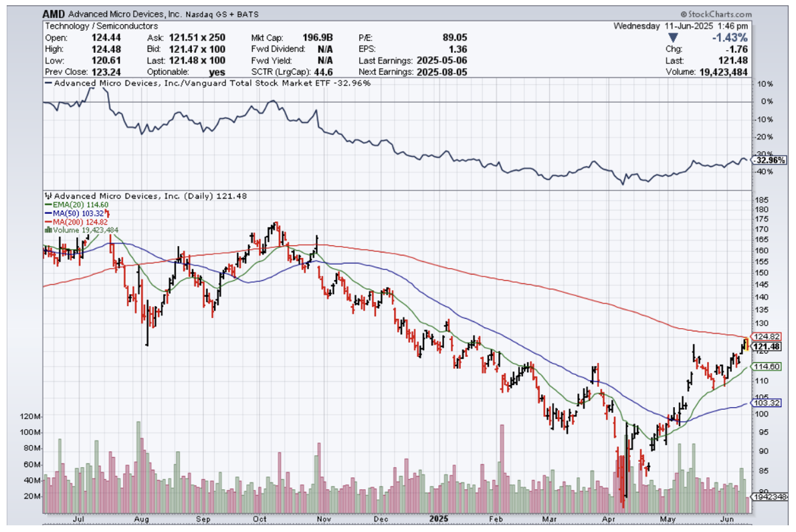Click the Apr label on time axis

(x=608, y=519)
